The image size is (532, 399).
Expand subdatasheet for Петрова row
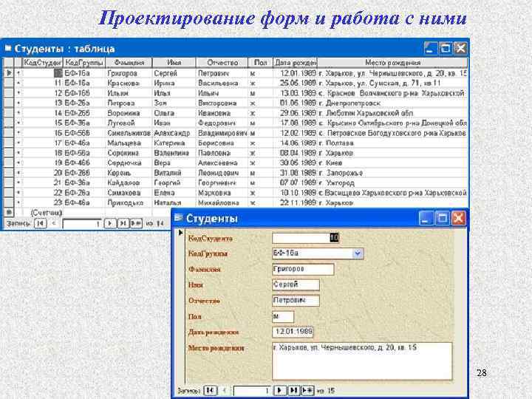point(18,103)
